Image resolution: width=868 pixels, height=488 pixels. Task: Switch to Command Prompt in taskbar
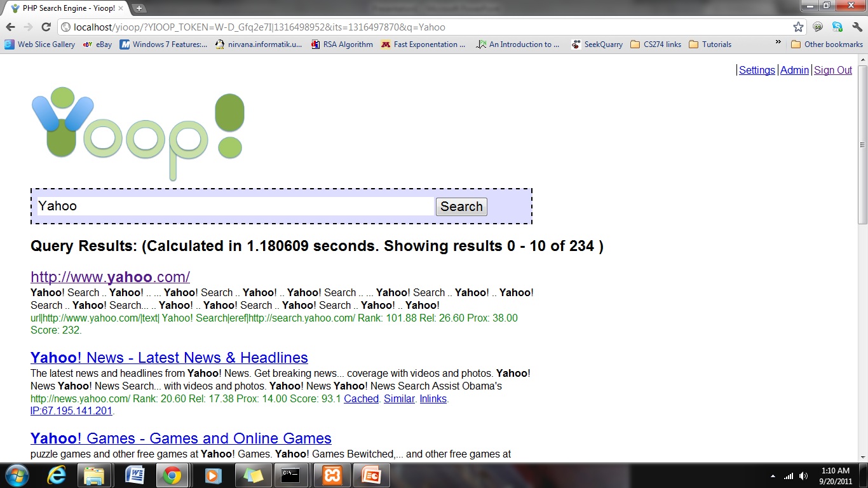pos(292,475)
